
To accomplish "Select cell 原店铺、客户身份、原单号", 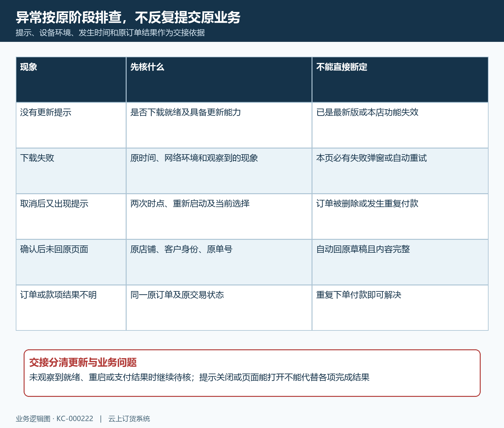I will [219, 262].
